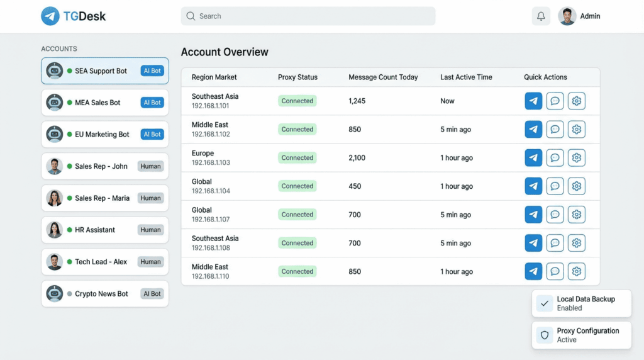Click the Message Count Today column header

tap(383, 77)
